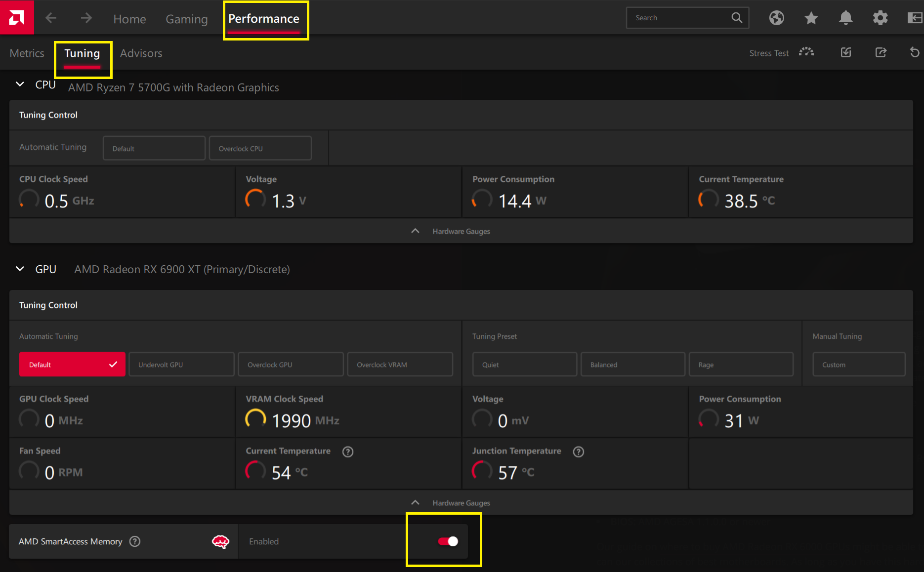Image resolution: width=924 pixels, height=572 pixels.
Task: Choose the Rage tuning preset
Action: pyautogui.click(x=741, y=365)
